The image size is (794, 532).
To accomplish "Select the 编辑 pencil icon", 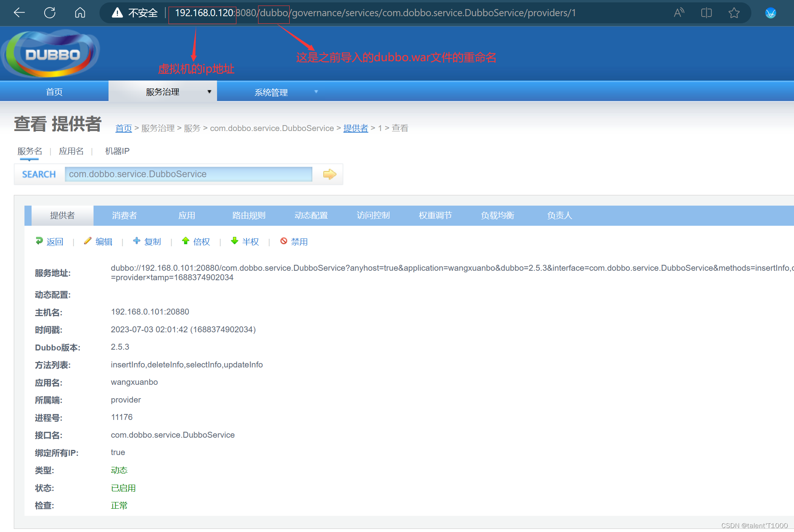I will (88, 241).
